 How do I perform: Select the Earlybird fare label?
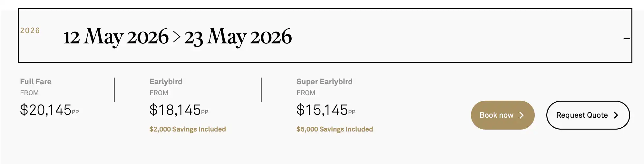(x=166, y=82)
